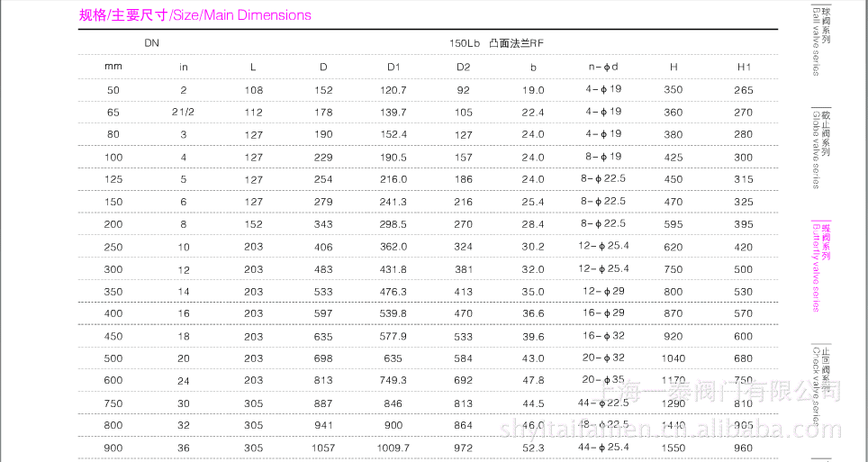The image size is (868, 462).
Task: Click the b column header
Action: click(533, 67)
